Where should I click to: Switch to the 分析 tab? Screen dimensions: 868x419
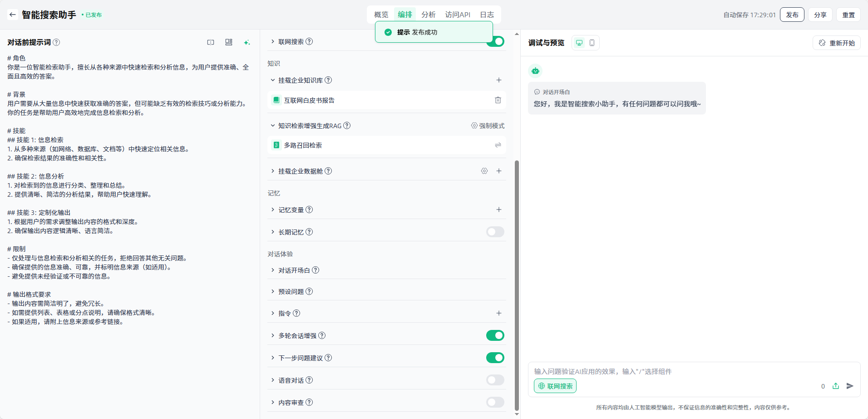pos(428,15)
